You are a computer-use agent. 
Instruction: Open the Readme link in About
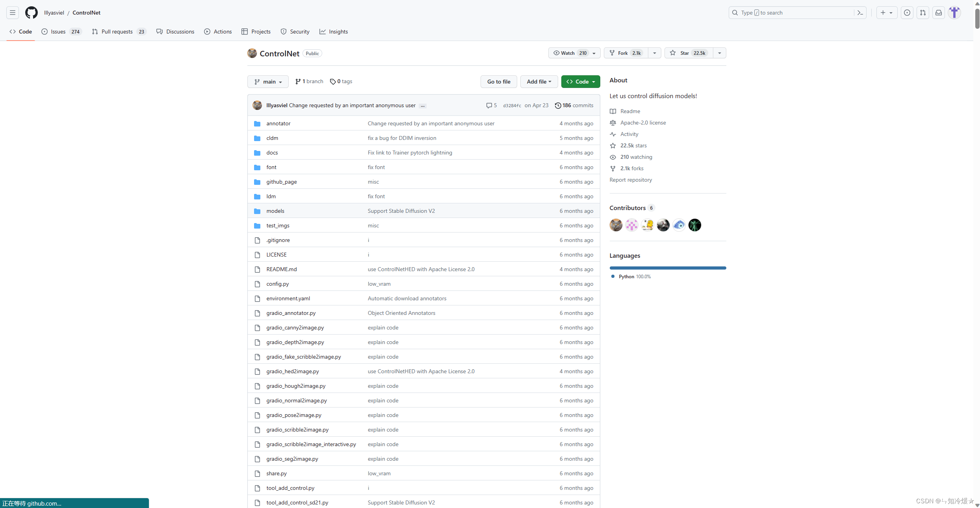tap(630, 111)
